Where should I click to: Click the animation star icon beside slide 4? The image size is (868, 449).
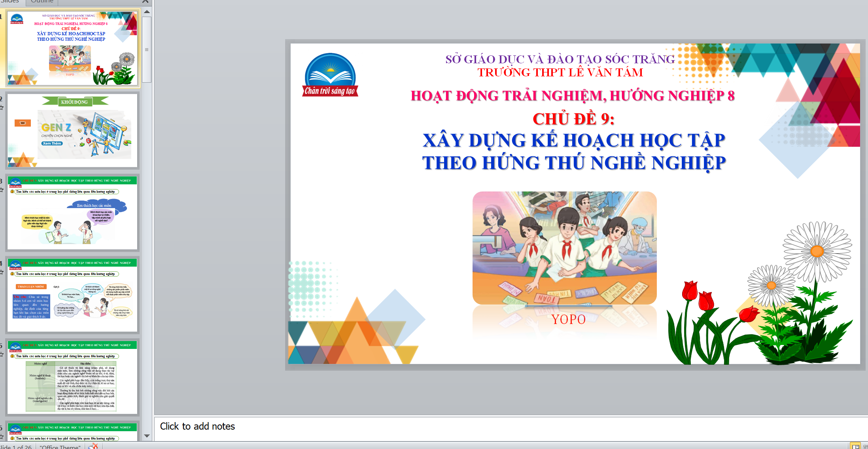click(x=2, y=272)
